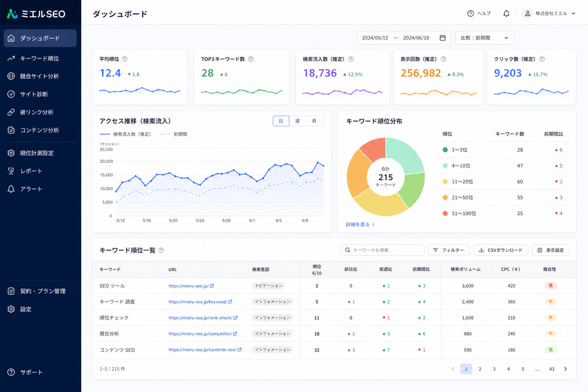
Task: Click the ミエルSEO logo
Action: pyautogui.click(x=36, y=14)
